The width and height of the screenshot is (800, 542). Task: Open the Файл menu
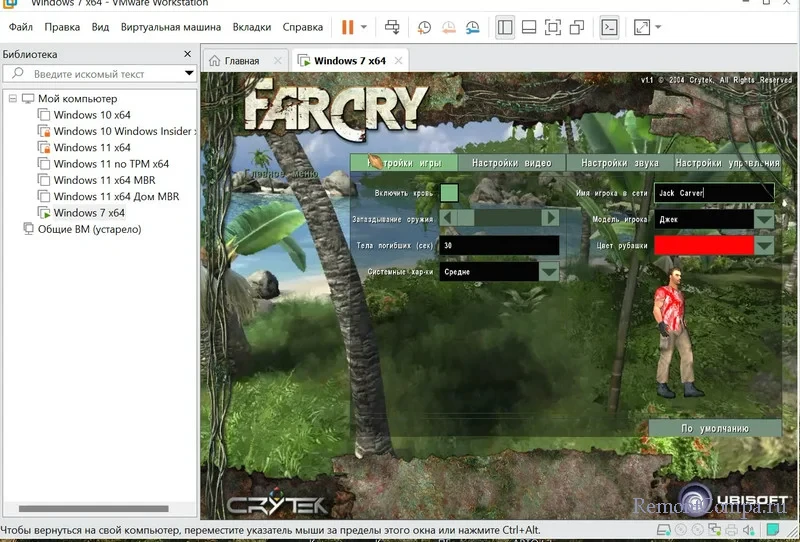coord(21,27)
